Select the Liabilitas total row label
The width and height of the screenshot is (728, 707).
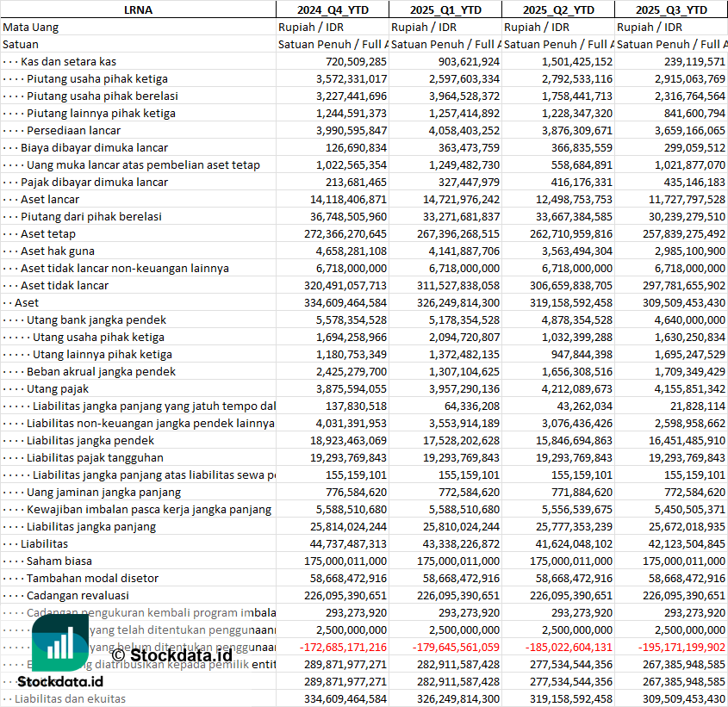pos(44,543)
